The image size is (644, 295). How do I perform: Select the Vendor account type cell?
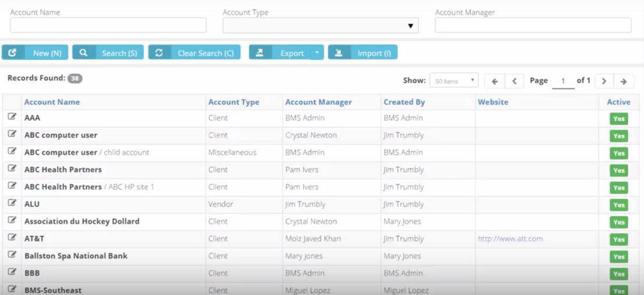(x=220, y=204)
